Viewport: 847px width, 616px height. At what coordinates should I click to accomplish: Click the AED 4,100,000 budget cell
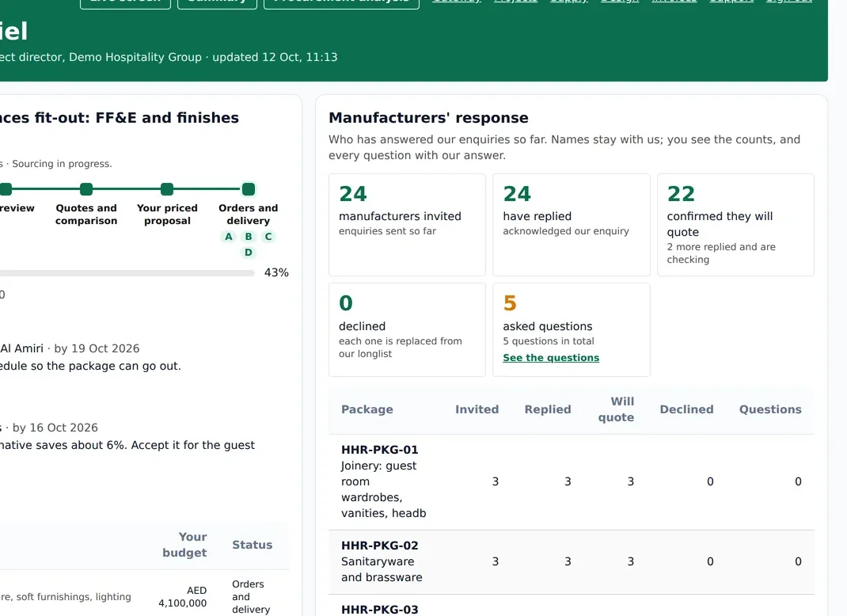pyautogui.click(x=183, y=596)
